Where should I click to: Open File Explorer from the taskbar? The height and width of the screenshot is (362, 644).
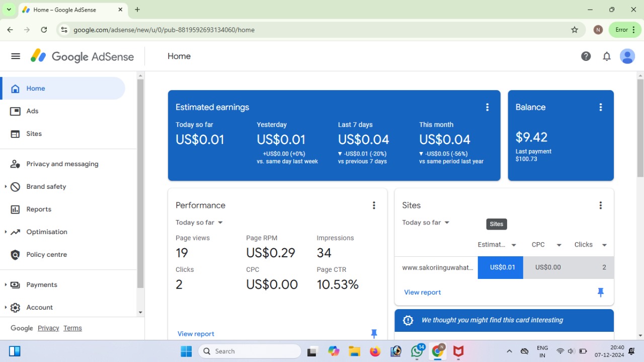pos(354,351)
